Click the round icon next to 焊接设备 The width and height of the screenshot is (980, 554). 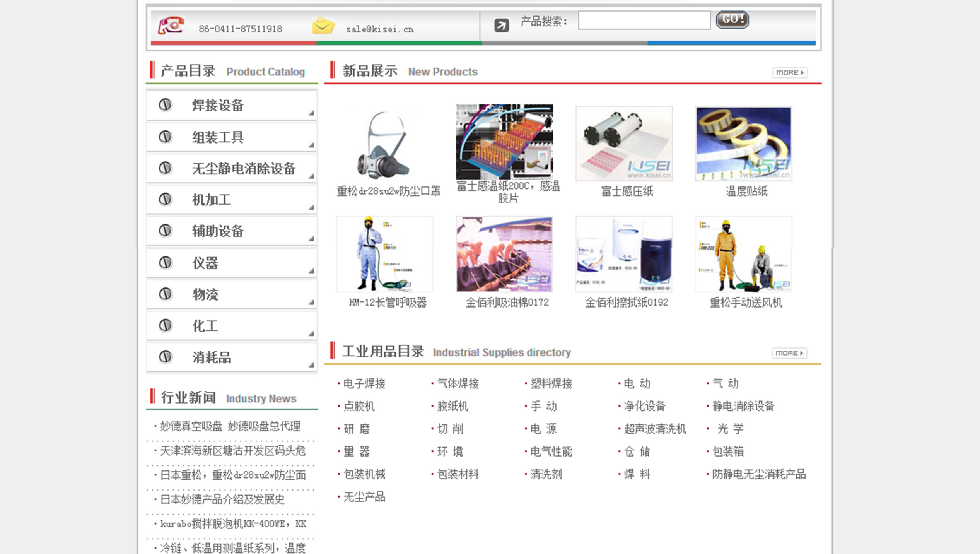165,105
